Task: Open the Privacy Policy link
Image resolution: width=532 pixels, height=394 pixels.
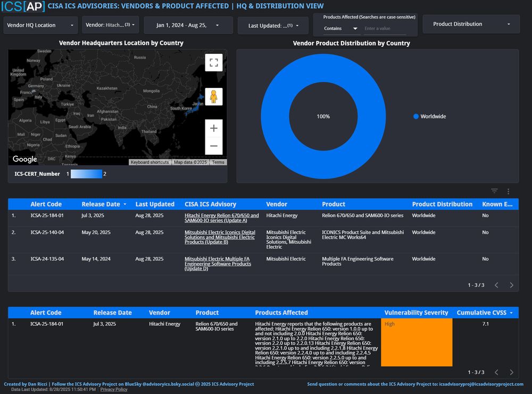Action: 114,389
